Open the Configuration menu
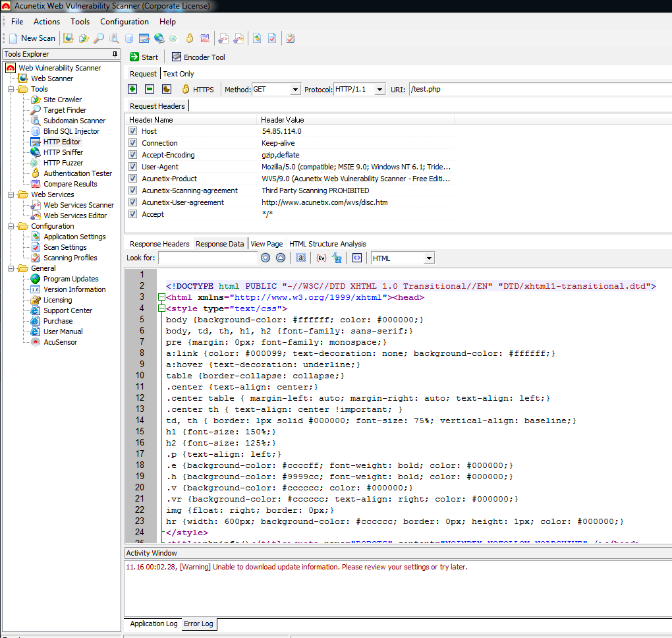The image size is (672, 638). (x=125, y=22)
